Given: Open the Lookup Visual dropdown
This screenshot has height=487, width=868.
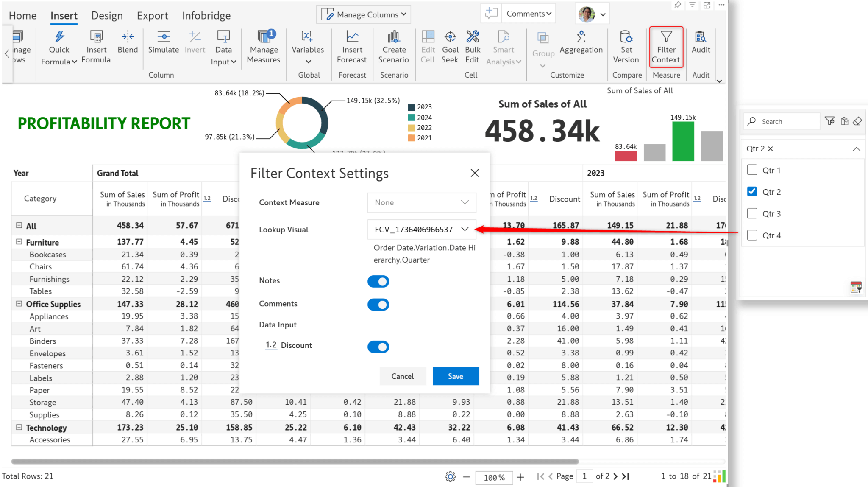Looking at the screenshot, I should coord(422,229).
